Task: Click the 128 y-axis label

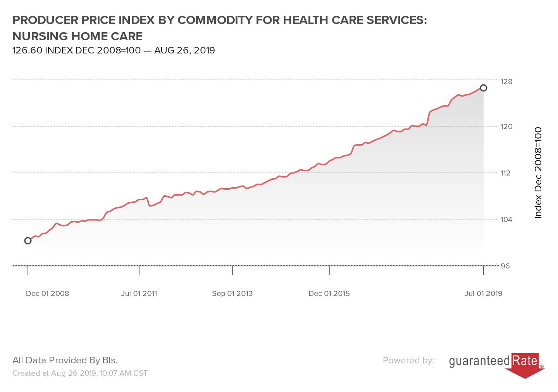Action: tap(506, 81)
